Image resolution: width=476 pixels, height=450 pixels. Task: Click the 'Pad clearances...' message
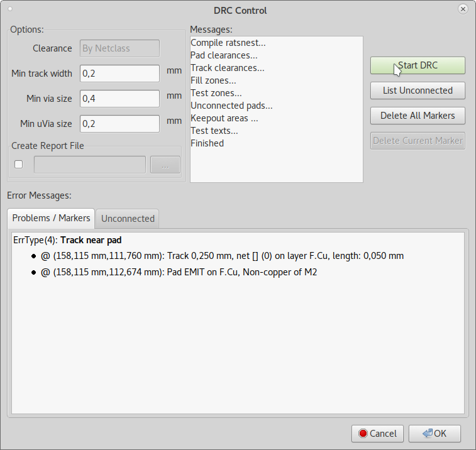click(x=224, y=55)
